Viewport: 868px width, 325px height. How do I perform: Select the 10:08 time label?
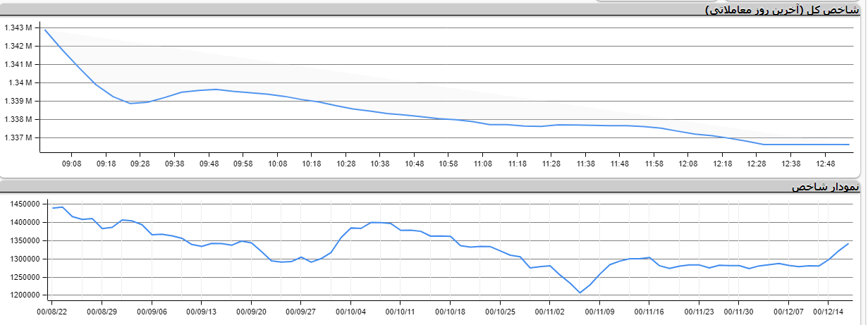click(x=277, y=164)
